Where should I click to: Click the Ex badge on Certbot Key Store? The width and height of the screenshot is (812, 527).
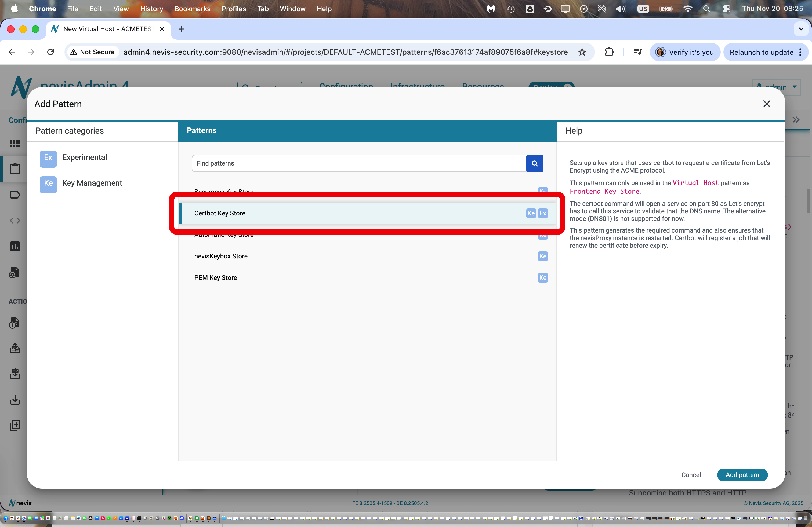[542, 213]
